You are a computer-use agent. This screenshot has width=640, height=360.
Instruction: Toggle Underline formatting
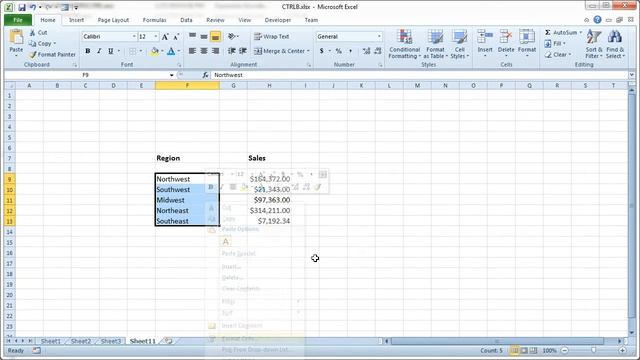pyautogui.click(x=110, y=51)
